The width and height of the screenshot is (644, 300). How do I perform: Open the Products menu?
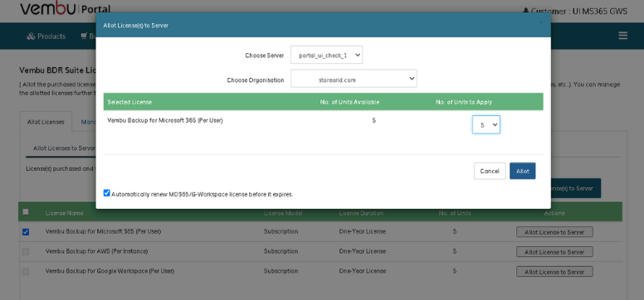click(x=46, y=36)
